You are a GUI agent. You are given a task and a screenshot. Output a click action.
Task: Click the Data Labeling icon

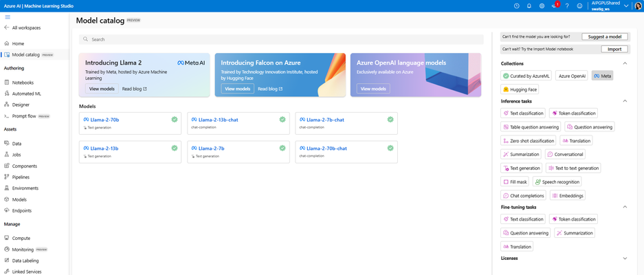coord(7,260)
